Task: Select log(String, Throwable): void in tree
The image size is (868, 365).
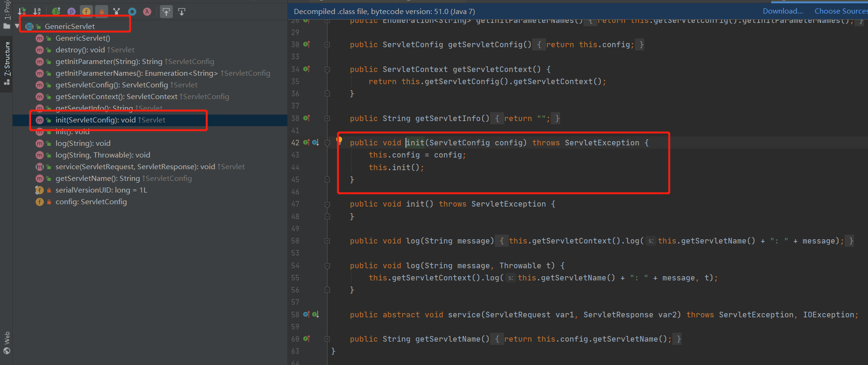Action: coord(103,155)
